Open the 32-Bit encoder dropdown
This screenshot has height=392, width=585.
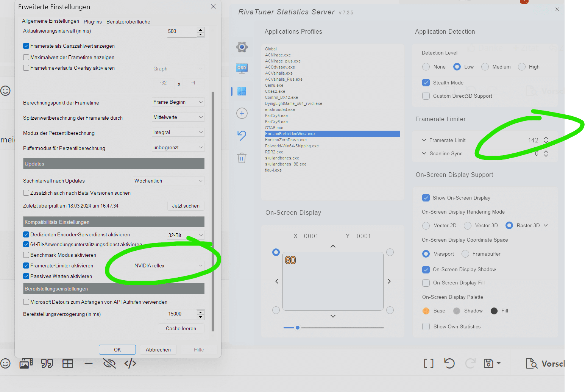(186, 235)
